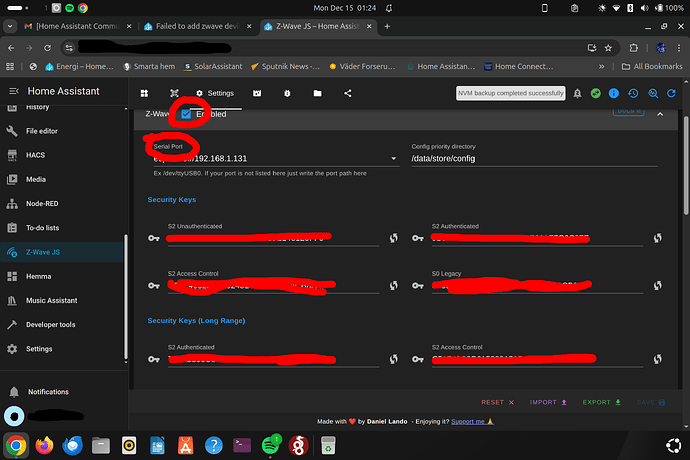The height and width of the screenshot is (460, 690).
Task: Open Spotify from the dock
Action: click(x=270, y=446)
